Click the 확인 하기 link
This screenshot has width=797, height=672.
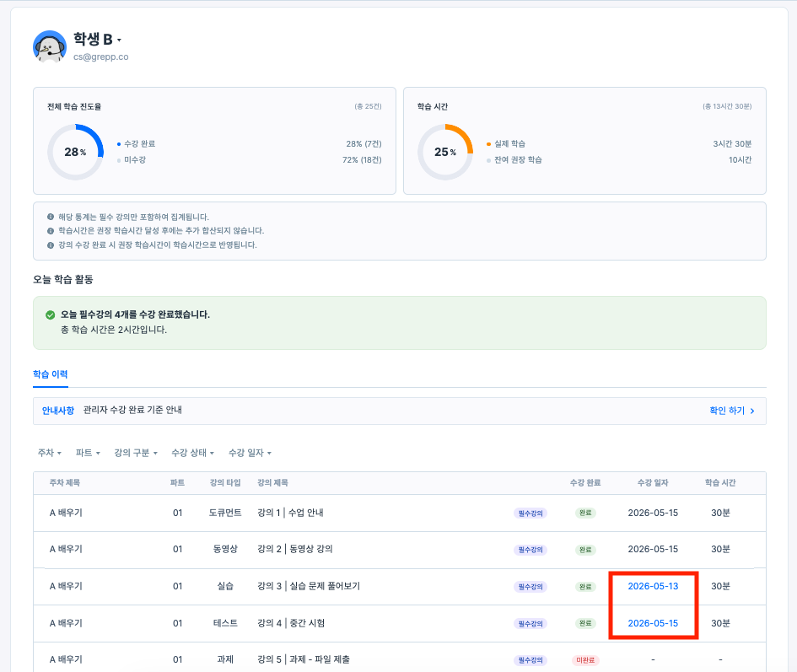[x=727, y=411]
